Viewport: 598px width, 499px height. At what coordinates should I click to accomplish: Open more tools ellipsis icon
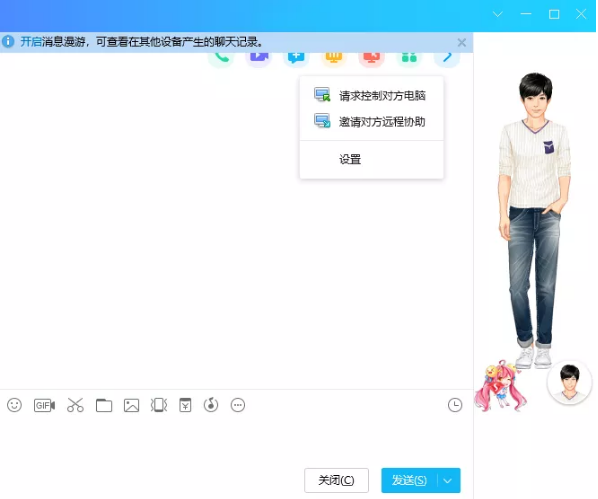pos(238,405)
